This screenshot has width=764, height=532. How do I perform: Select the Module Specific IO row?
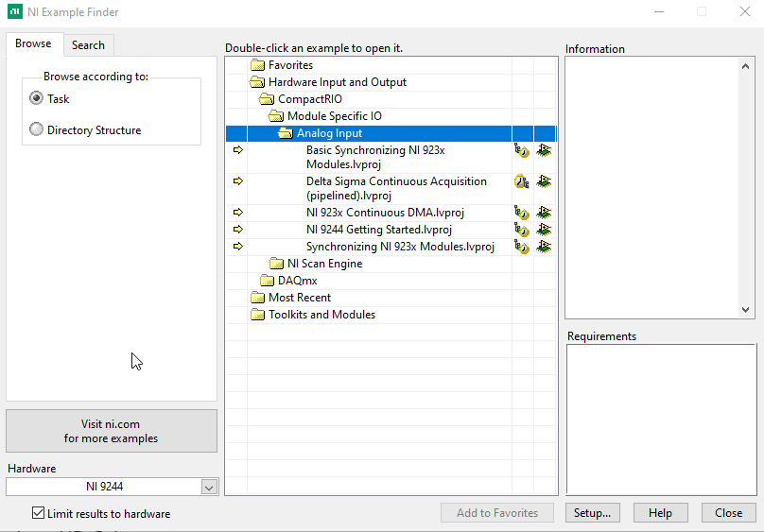click(391, 116)
